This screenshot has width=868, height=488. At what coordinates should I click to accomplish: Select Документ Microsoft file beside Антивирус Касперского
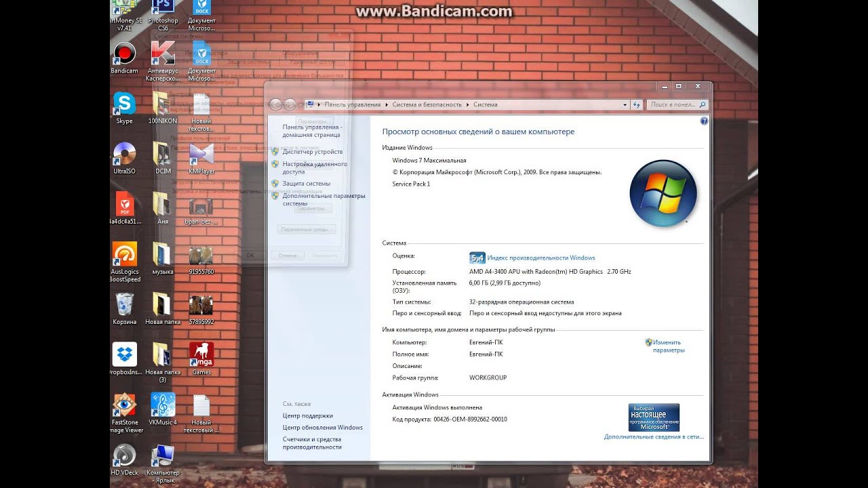201,62
